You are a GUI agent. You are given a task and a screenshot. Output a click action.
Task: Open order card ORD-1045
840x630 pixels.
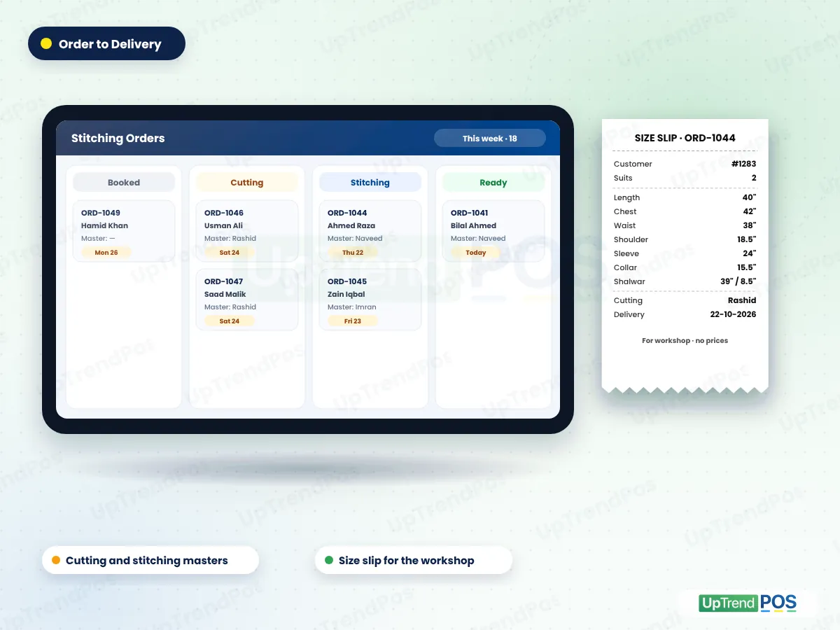coord(370,300)
